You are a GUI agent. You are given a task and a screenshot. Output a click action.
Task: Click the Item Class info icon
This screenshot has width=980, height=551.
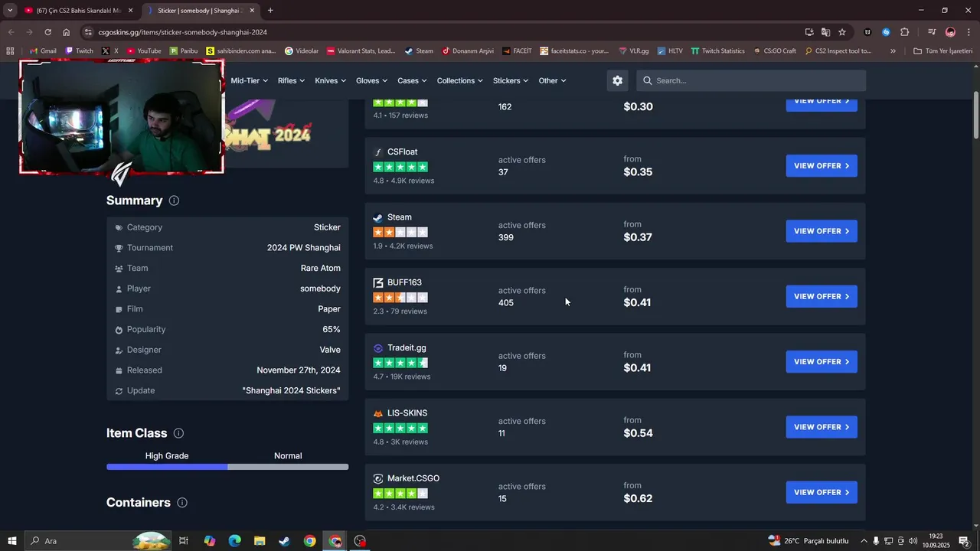tap(178, 433)
